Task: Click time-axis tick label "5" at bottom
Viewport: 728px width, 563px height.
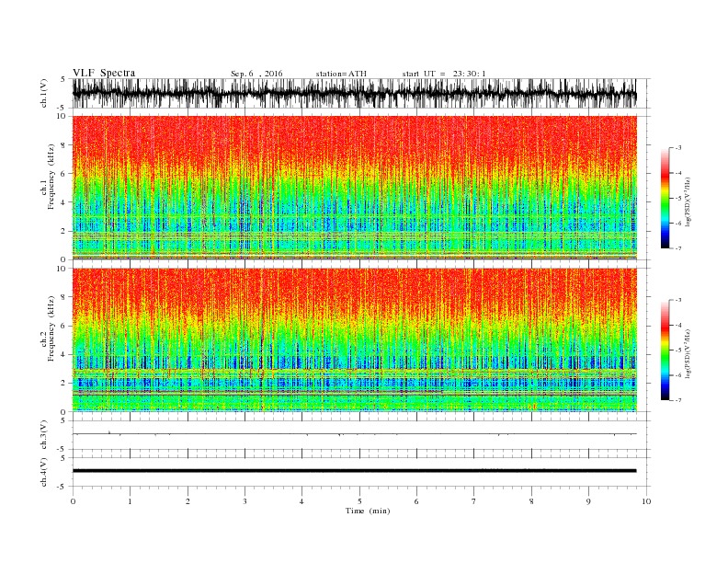Action: point(359,501)
